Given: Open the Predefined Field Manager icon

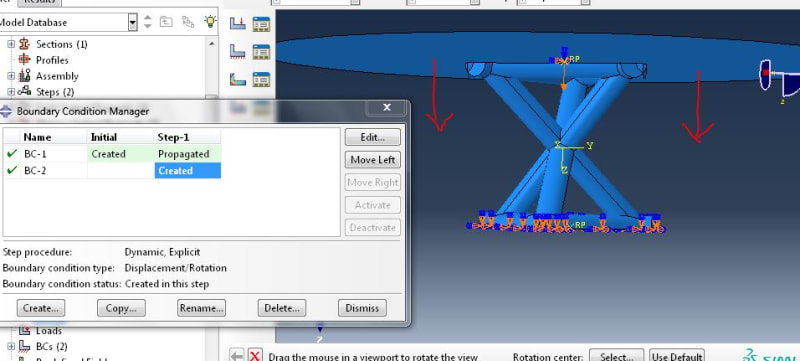Looking at the screenshot, I should click(x=261, y=79).
